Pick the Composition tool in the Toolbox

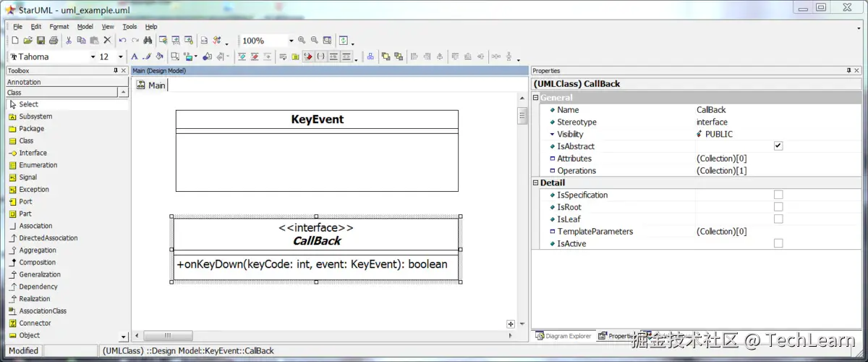coord(37,262)
